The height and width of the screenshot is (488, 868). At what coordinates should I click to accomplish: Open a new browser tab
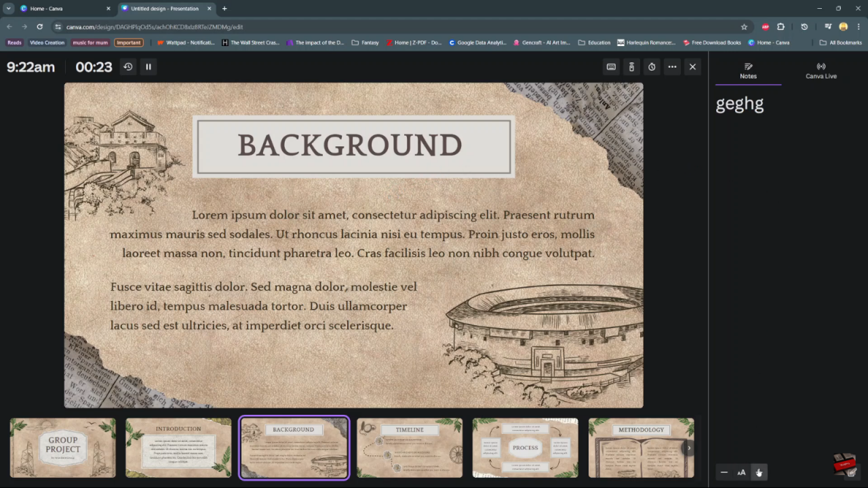224,9
